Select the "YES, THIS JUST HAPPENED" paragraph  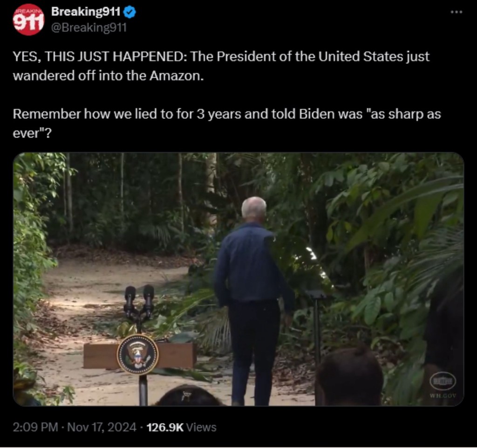pyautogui.click(x=221, y=66)
